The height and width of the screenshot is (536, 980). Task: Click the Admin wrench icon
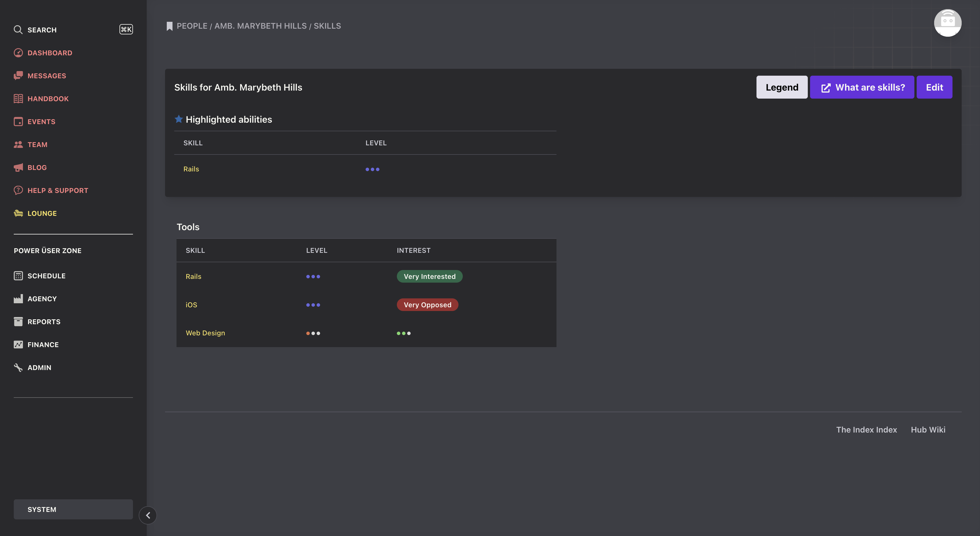click(x=18, y=367)
